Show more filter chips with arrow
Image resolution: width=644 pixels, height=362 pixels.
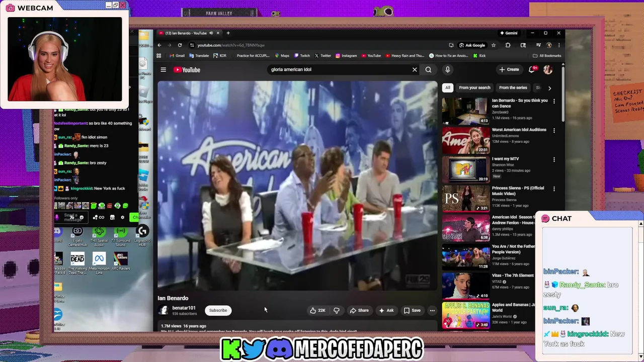pos(549,88)
